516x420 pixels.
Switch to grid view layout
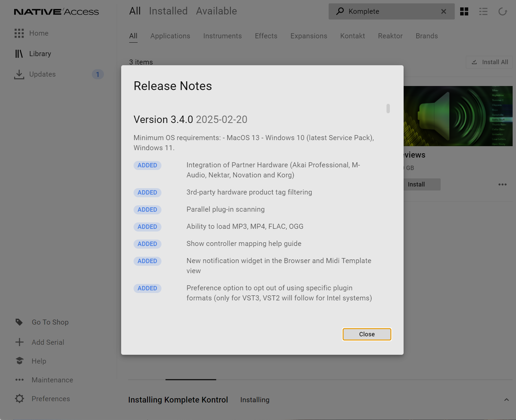[x=464, y=11]
